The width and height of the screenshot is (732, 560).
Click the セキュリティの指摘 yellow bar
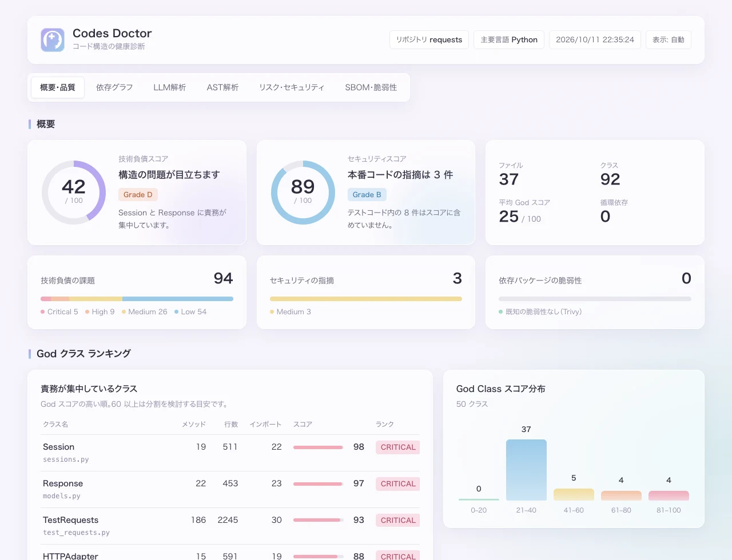366,299
